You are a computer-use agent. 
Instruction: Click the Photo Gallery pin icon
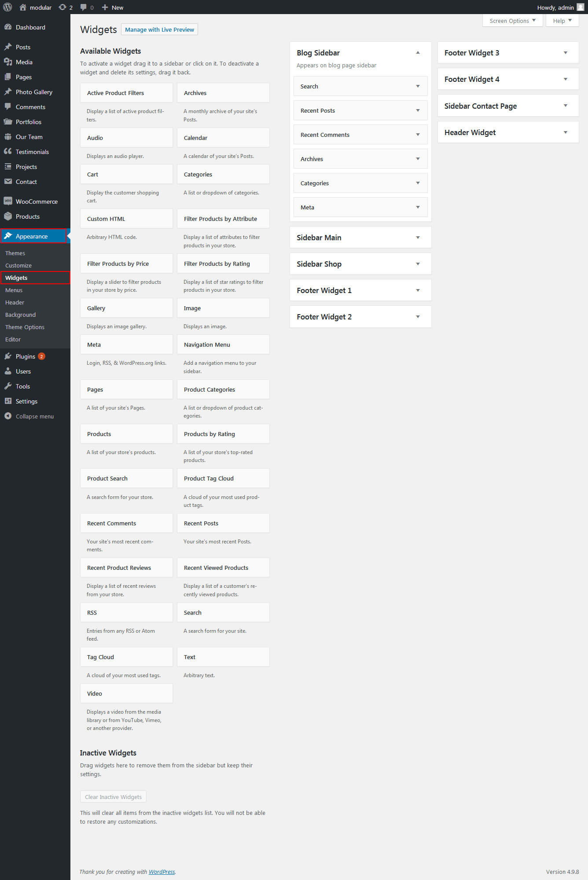point(8,92)
